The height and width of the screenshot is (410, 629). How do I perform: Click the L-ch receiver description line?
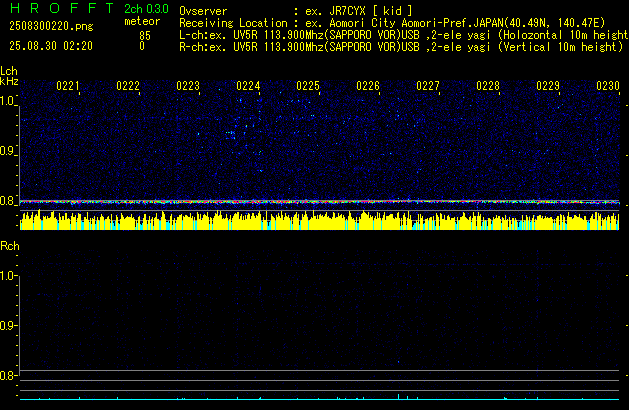[x=404, y=35]
